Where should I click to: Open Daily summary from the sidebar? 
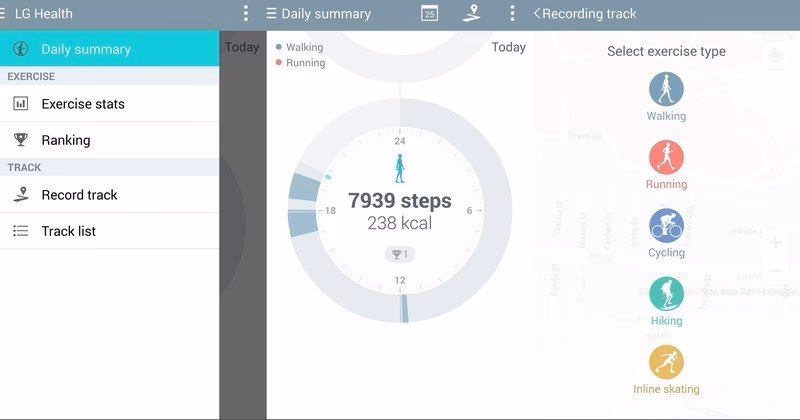(86, 49)
